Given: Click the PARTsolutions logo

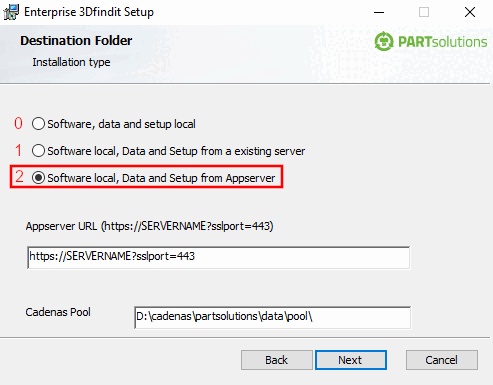Looking at the screenshot, I should coord(431,42).
